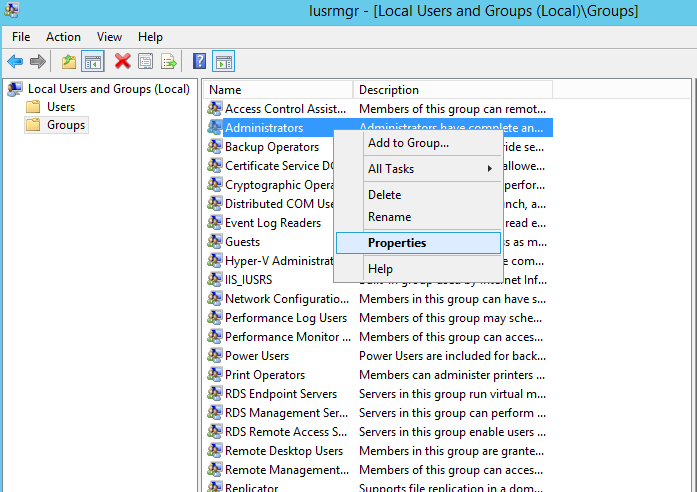Select Guests group name

pos(242,242)
